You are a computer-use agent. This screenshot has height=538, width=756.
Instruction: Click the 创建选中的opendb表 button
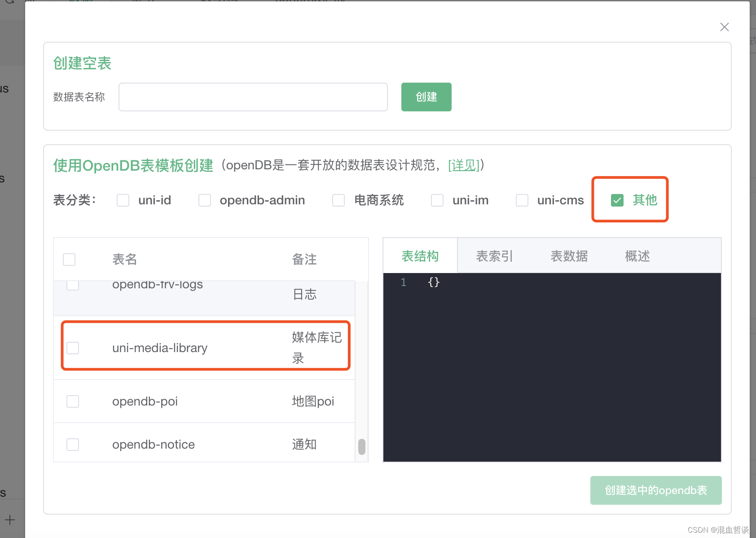point(655,490)
